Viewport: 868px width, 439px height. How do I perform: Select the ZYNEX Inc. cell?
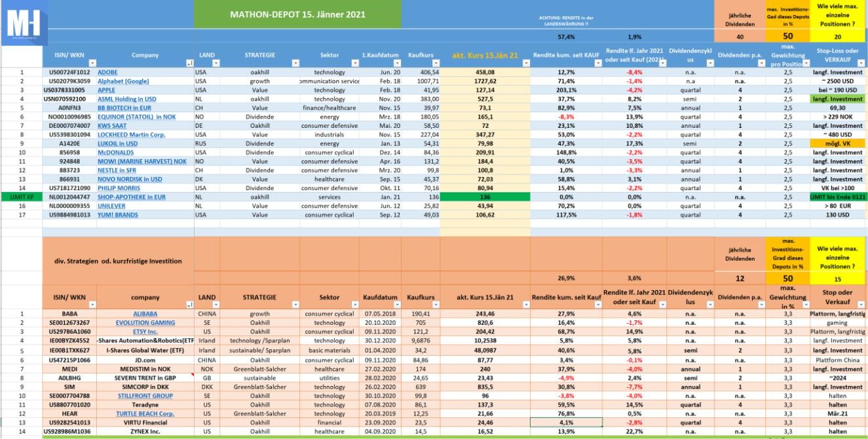click(x=145, y=432)
